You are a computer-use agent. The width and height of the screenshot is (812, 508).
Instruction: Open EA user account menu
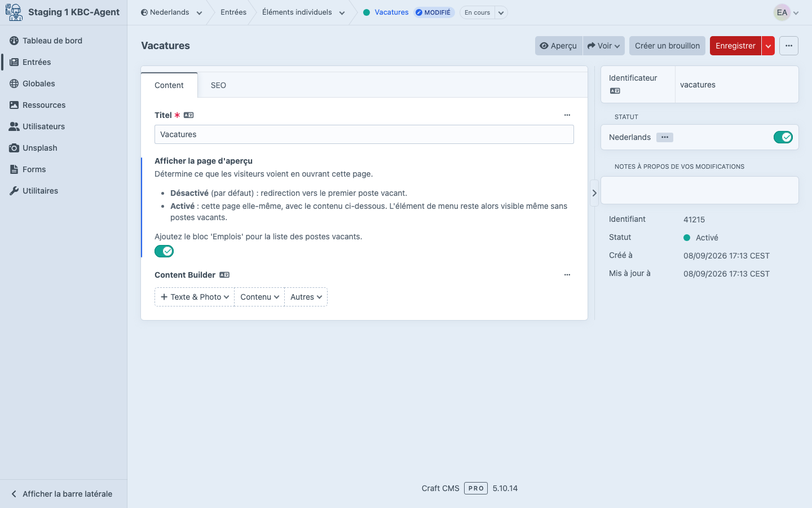(787, 12)
